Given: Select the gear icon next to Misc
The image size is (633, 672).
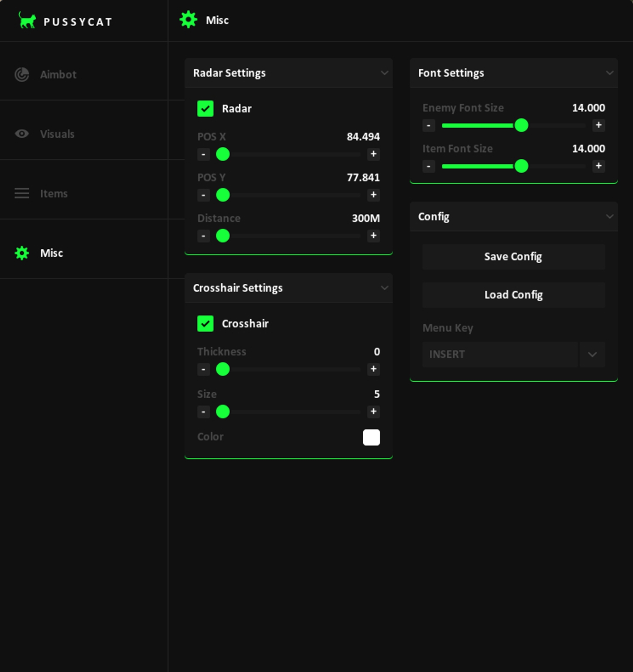Looking at the screenshot, I should (x=21, y=253).
